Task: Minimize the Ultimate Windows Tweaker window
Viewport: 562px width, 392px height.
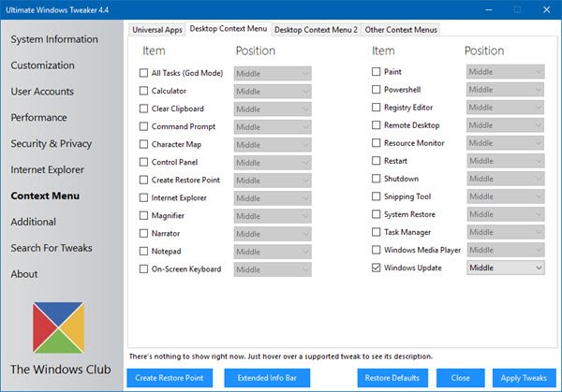Action: point(488,9)
